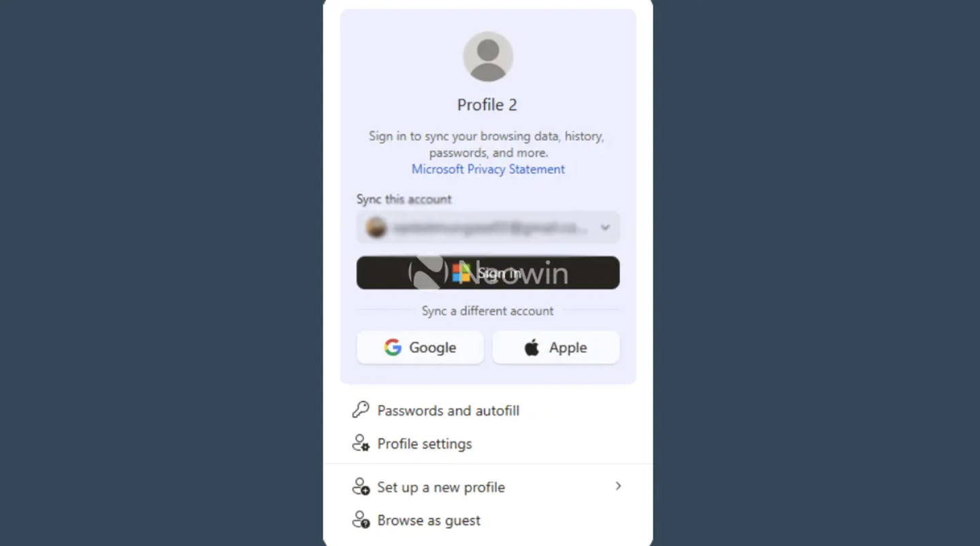
Task: Click the add-person icon for new profile
Action: pyautogui.click(x=361, y=487)
